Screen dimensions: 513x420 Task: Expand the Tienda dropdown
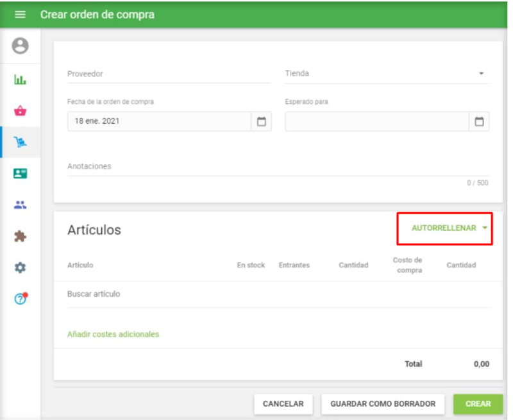[x=481, y=74]
